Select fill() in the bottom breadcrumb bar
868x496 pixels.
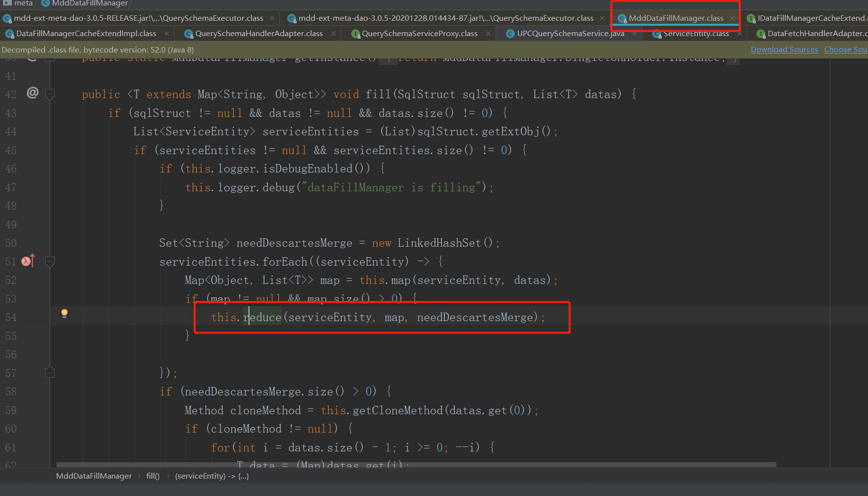click(153, 476)
